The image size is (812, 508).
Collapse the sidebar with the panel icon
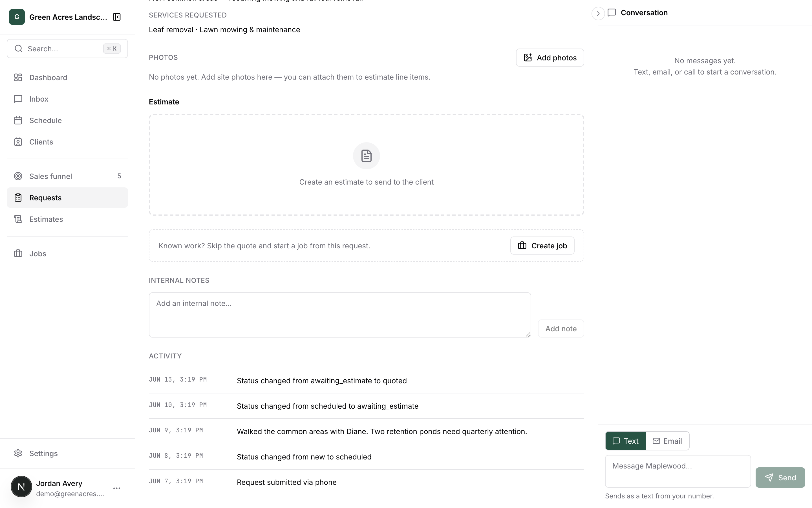point(117,17)
